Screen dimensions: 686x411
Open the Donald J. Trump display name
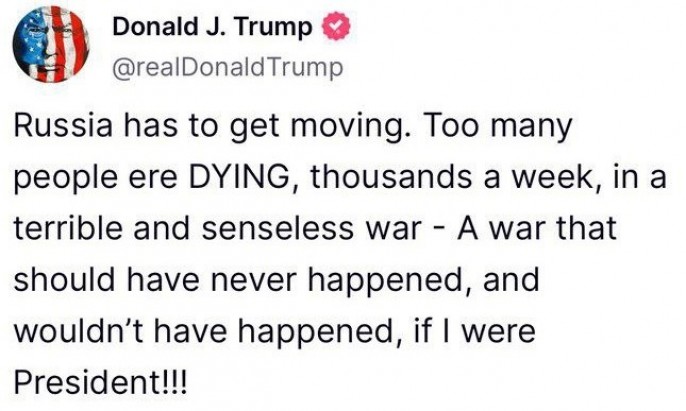pyautogui.click(x=212, y=27)
